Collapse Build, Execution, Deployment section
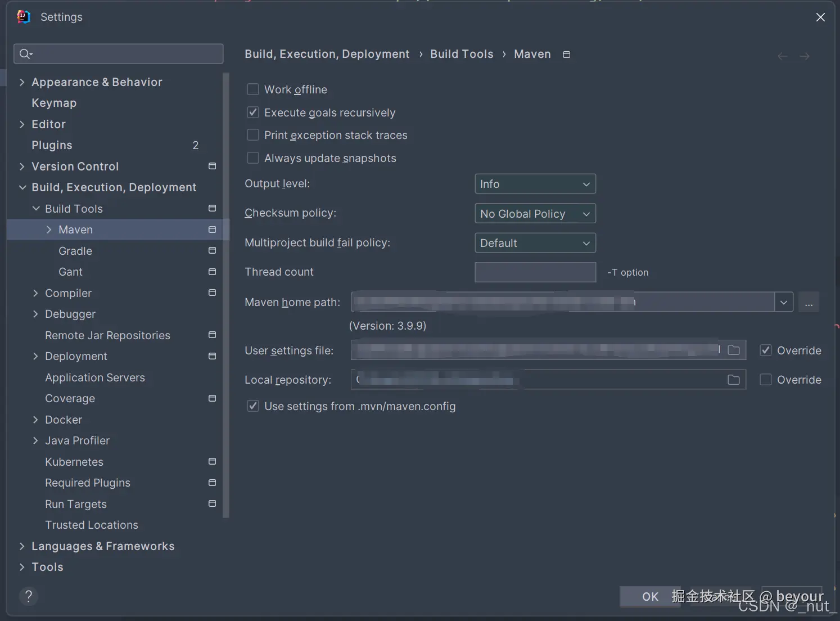The image size is (840, 621). (22, 187)
